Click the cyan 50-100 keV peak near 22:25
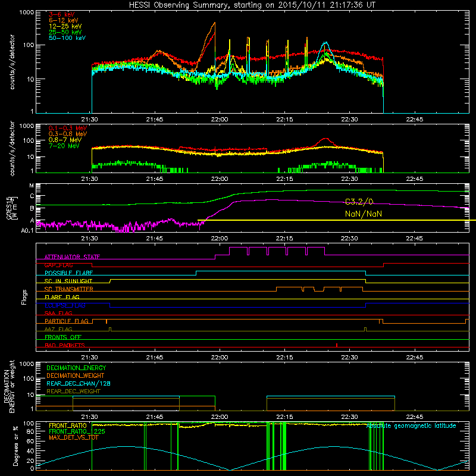 (325, 43)
